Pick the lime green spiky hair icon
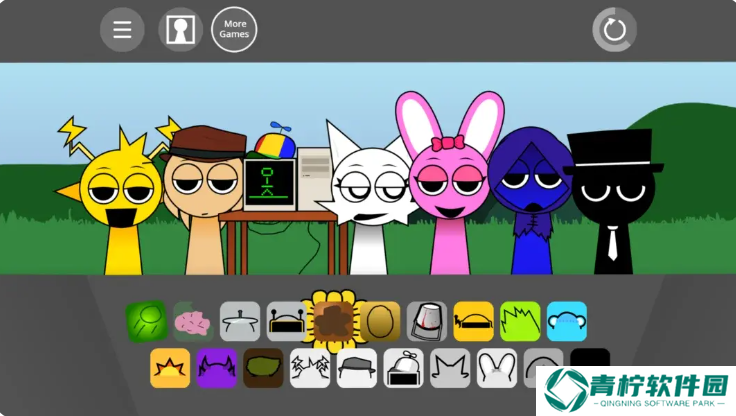Screen dimensions: 736x416 point(520,322)
